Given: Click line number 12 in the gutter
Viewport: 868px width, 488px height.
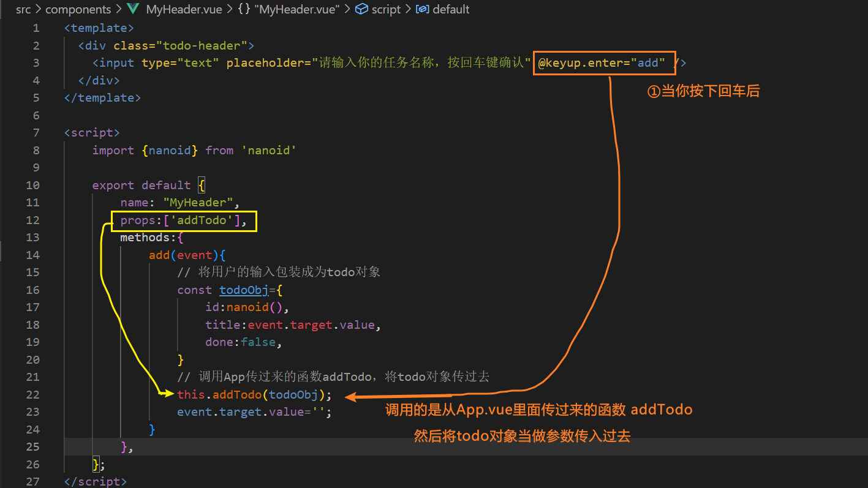Looking at the screenshot, I should (33, 220).
